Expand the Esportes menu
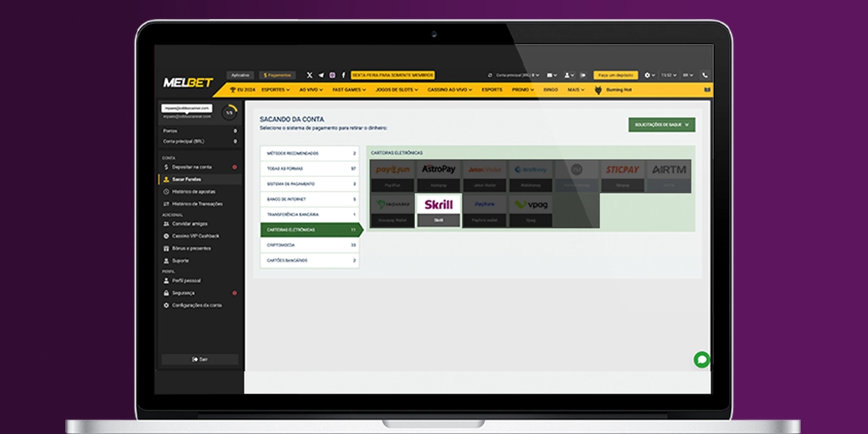 tap(276, 90)
